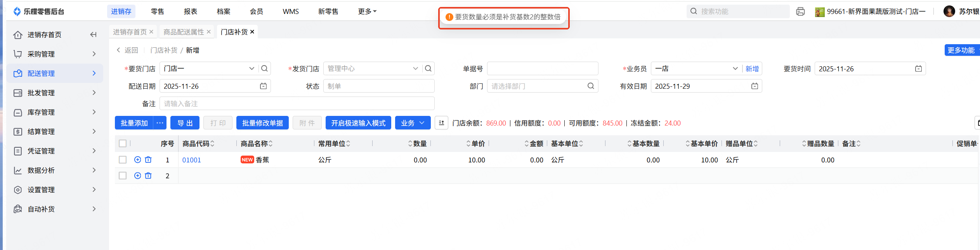The width and height of the screenshot is (980, 250).
Task: Close the 进销存首页 tab
Action: (x=151, y=32)
